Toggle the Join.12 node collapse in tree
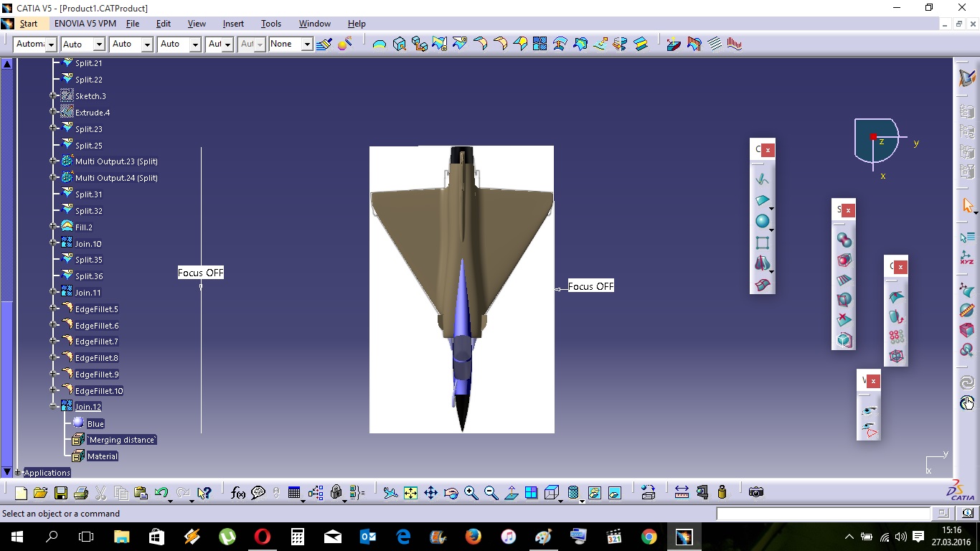 pyautogui.click(x=53, y=407)
